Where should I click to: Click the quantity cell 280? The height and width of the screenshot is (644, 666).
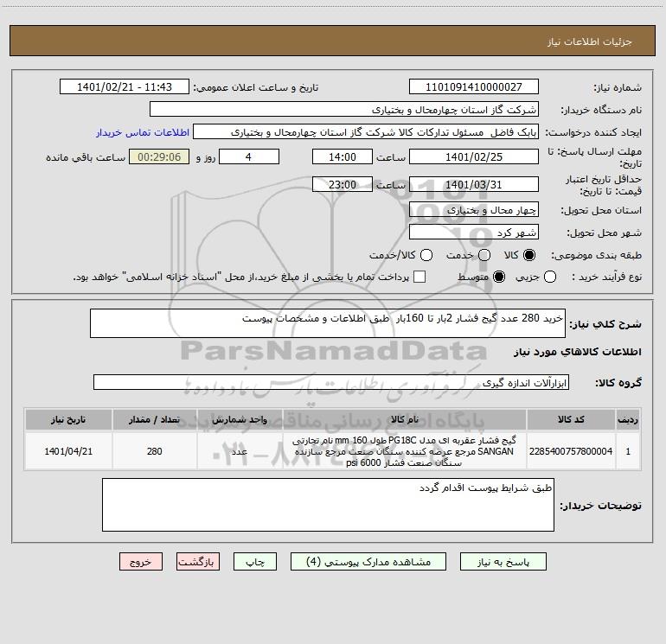tap(155, 451)
